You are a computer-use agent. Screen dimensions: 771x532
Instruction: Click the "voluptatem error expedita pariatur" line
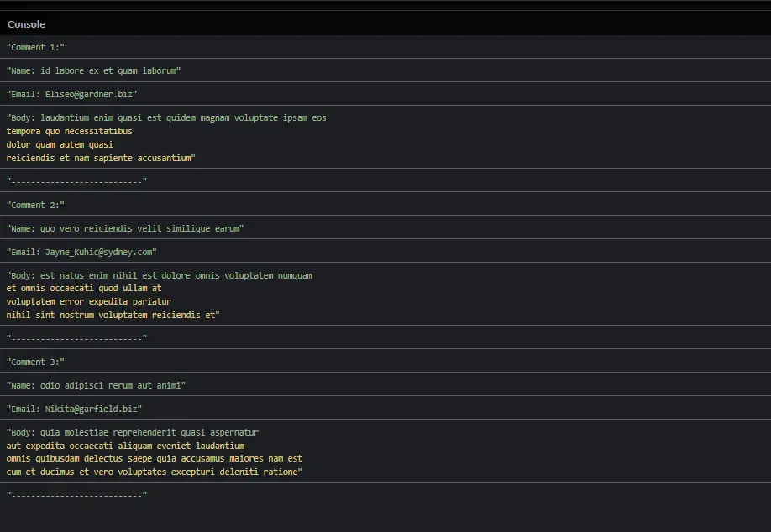[x=88, y=301]
